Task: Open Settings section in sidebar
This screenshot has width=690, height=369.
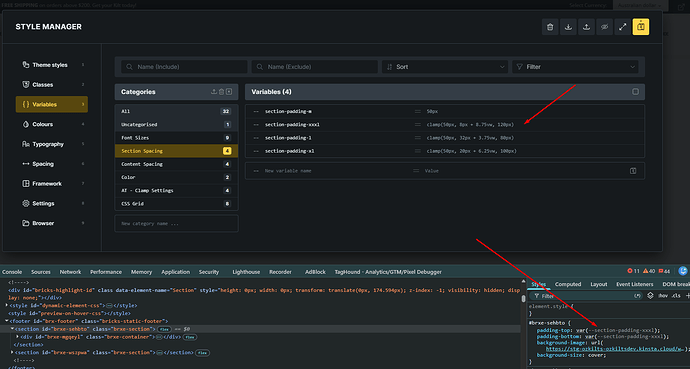Action: tap(52, 203)
